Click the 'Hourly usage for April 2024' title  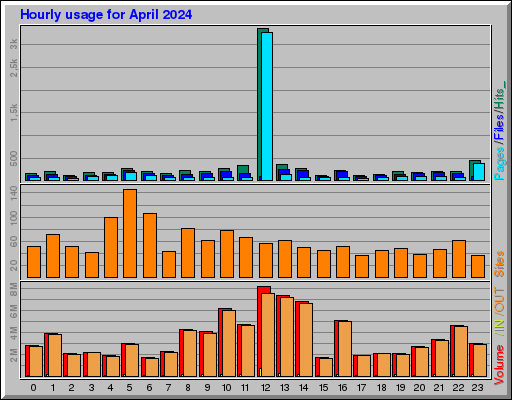coord(106,15)
